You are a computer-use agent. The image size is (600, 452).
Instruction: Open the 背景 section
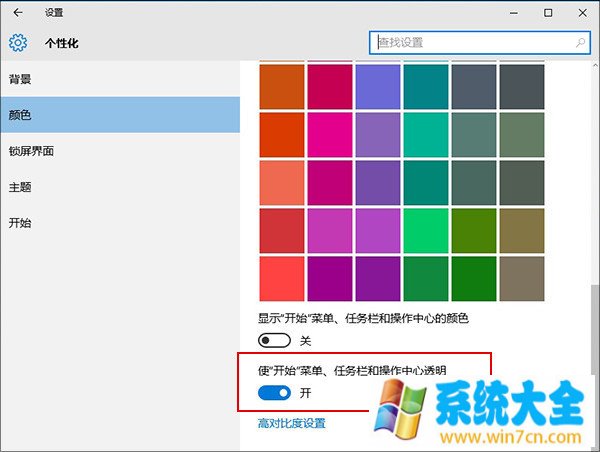[x=120, y=79]
